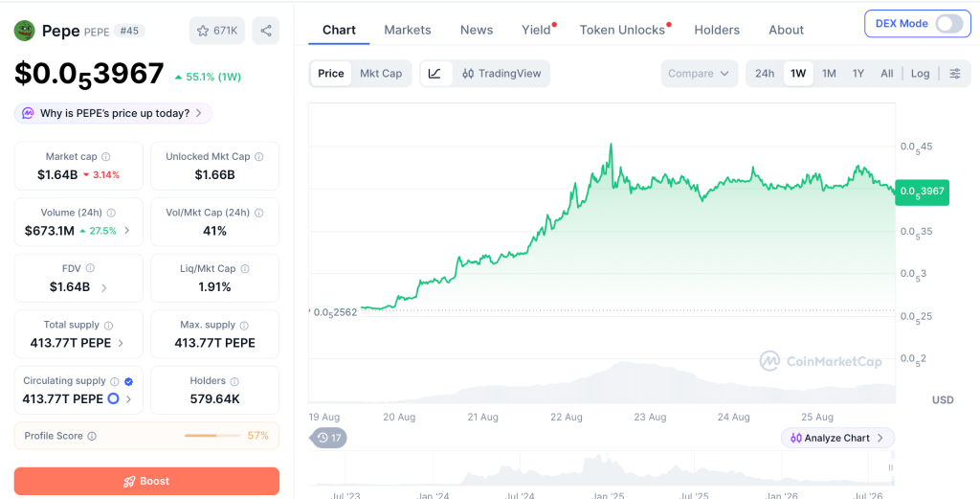Click the Holders info icon

tap(234, 381)
